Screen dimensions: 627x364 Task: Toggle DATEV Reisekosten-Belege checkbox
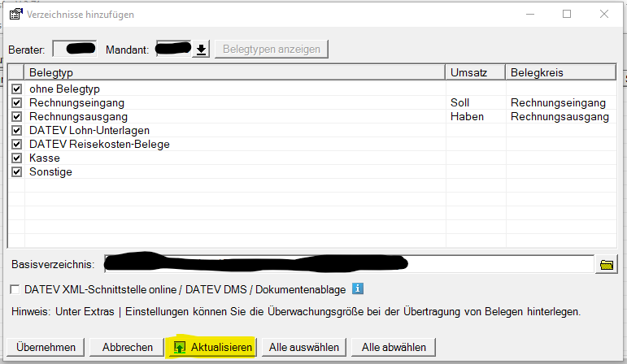[16, 144]
